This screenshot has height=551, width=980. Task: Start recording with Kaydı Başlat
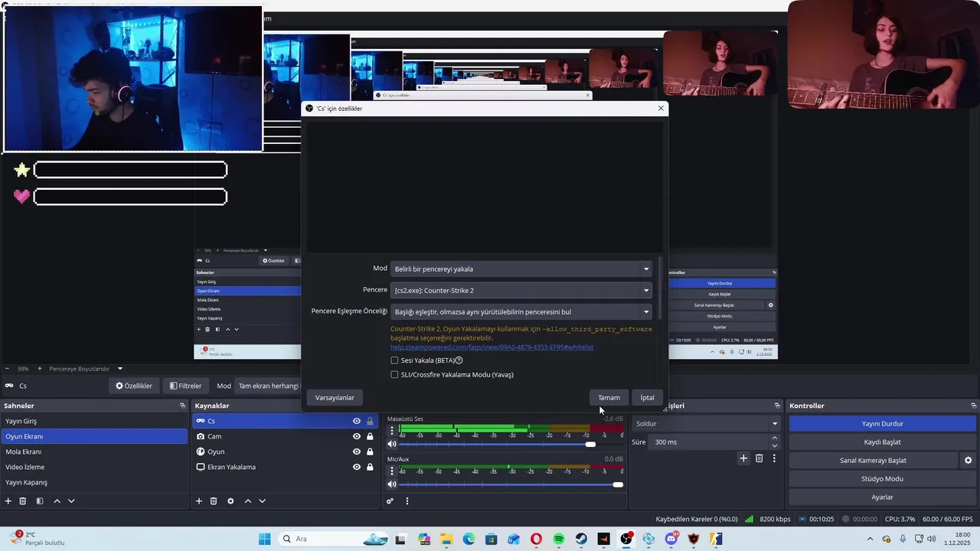883,442
